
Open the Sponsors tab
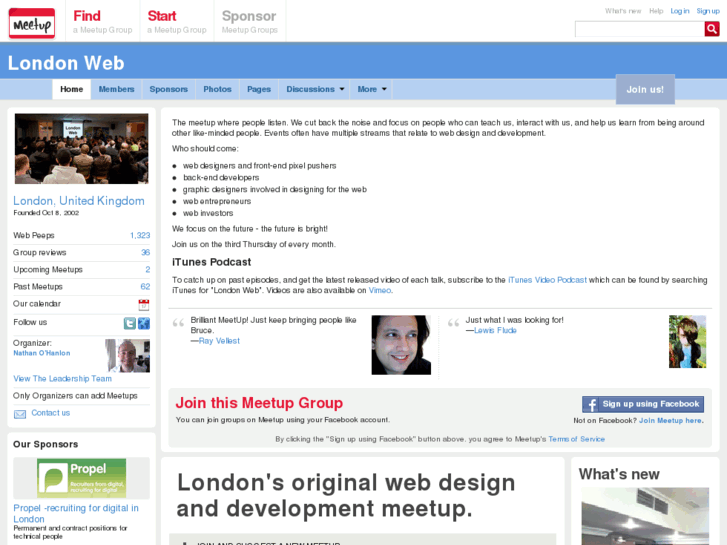pyautogui.click(x=169, y=89)
